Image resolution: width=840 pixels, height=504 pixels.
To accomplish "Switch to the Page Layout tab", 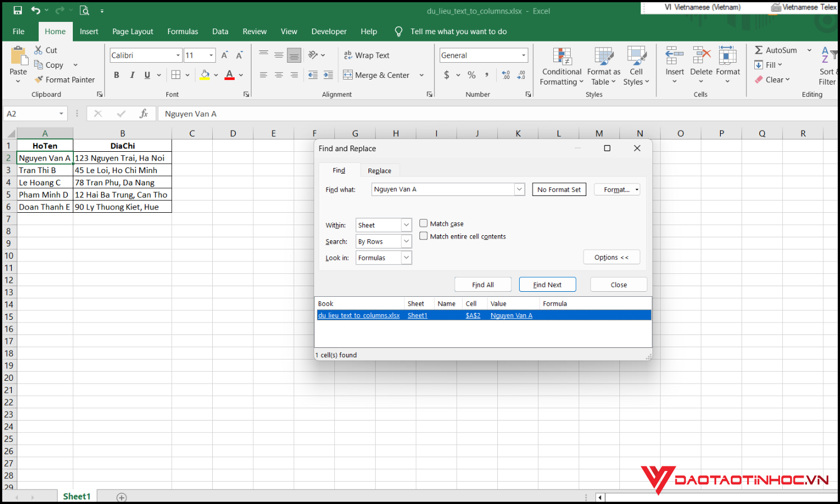I will point(133,31).
